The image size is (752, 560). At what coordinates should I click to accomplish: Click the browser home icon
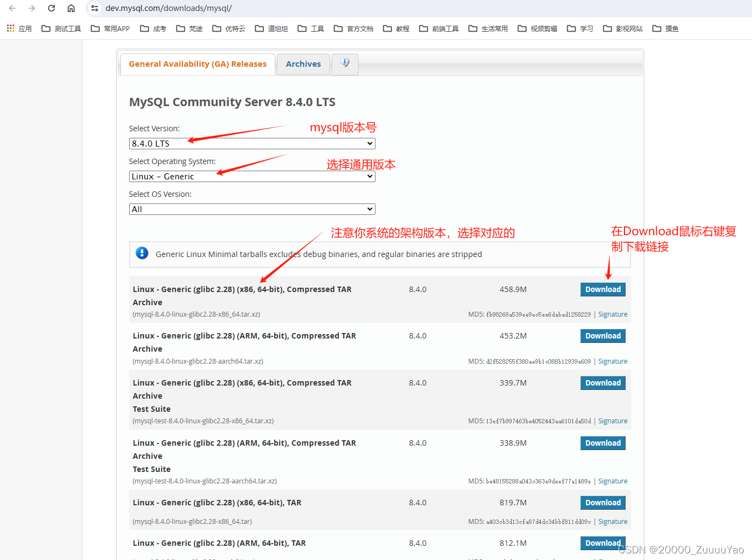71,8
